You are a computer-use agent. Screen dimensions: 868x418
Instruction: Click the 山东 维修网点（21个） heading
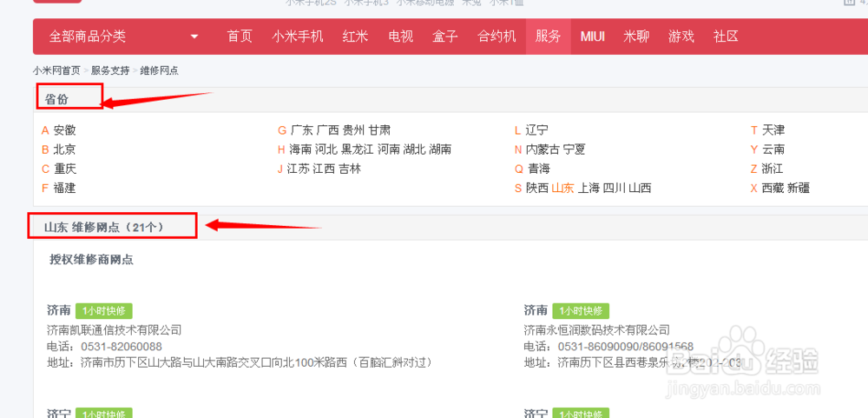click(x=104, y=227)
